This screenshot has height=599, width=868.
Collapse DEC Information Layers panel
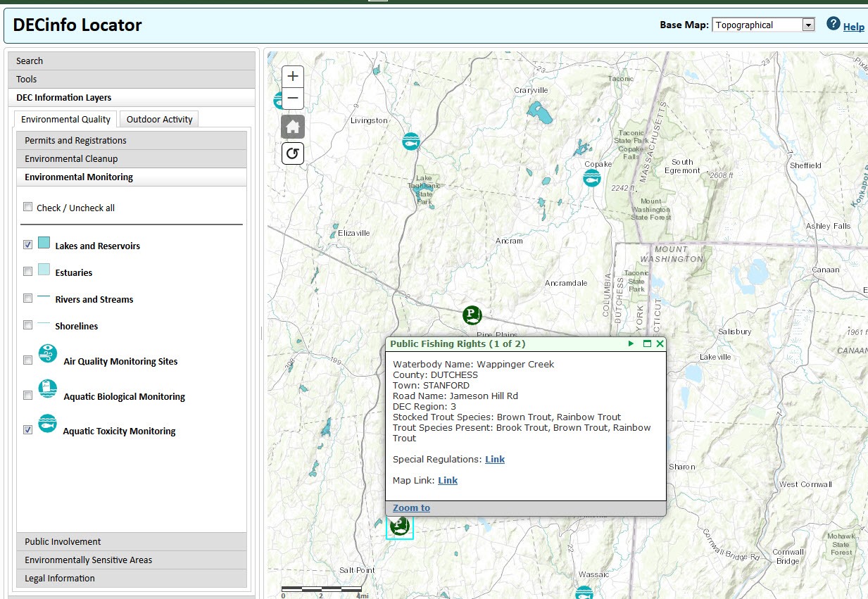tap(131, 98)
